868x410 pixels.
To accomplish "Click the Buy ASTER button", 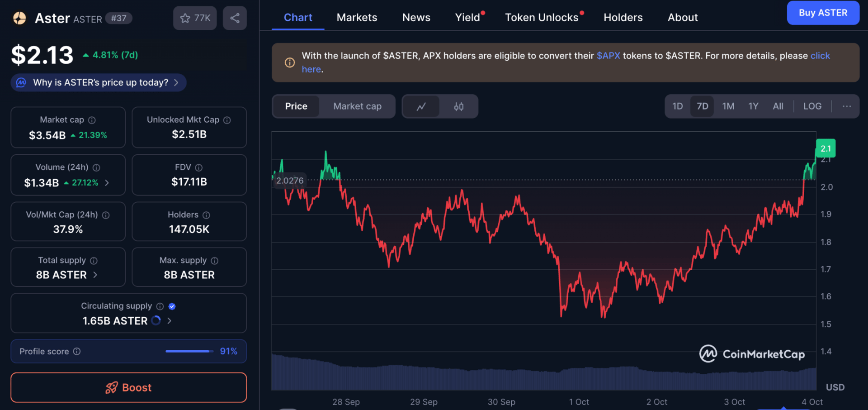I will click(823, 13).
